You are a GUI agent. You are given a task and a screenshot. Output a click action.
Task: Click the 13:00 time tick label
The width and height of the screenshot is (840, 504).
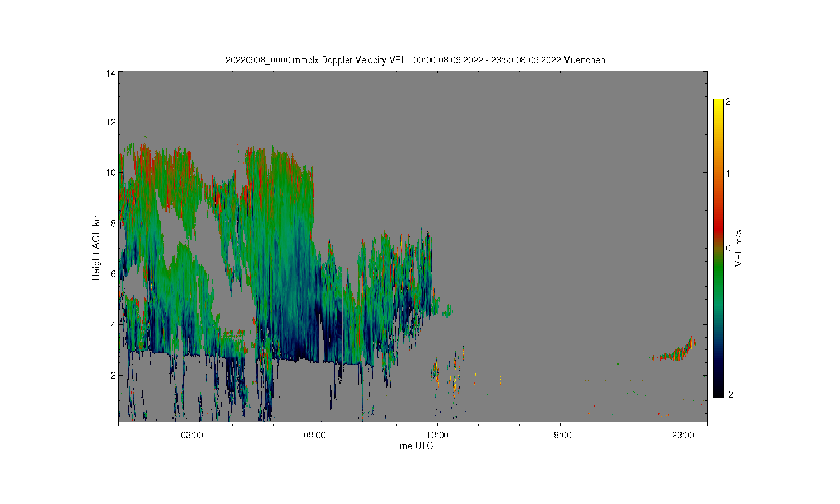(437, 435)
